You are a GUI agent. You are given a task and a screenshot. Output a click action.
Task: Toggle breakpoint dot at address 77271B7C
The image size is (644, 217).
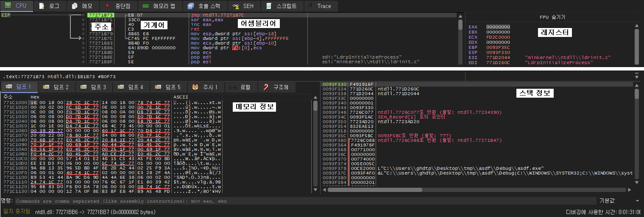tap(84, 38)
